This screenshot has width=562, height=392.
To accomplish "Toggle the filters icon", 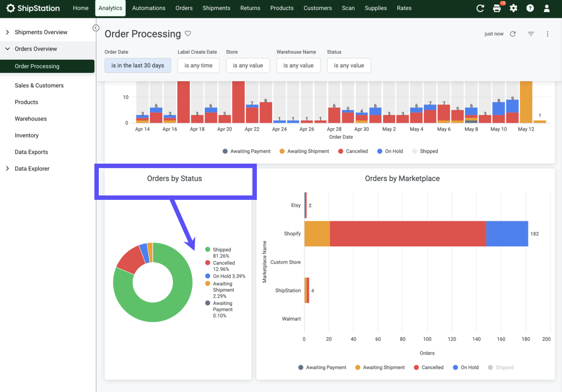I will point(531,33).
